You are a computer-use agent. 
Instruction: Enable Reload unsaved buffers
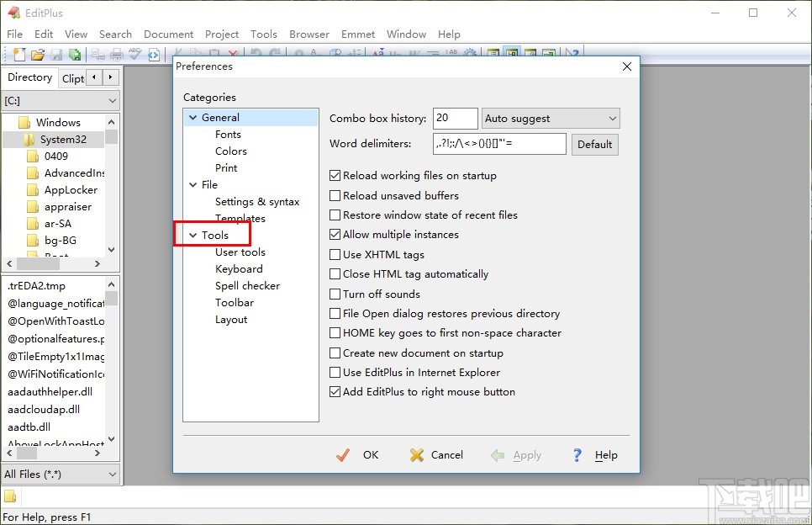click(x=335, y=196)
